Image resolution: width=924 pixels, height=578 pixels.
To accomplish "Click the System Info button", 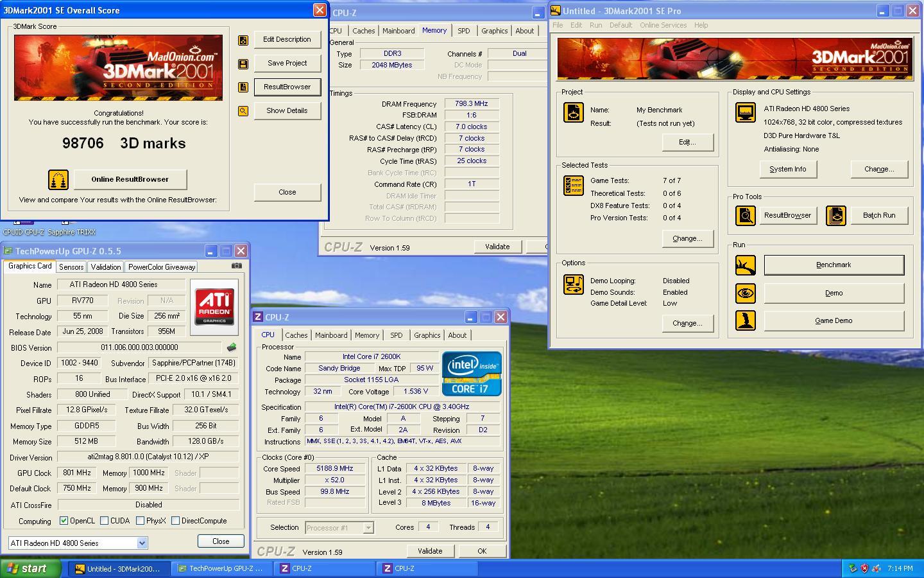I will [787, 169].
